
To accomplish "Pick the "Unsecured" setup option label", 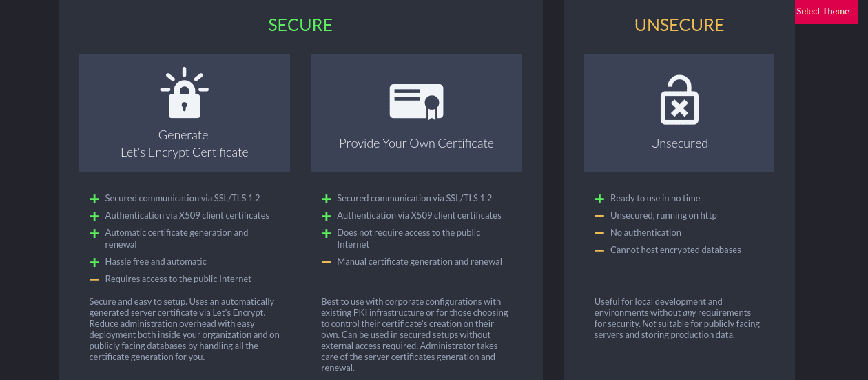I will click(x=679, y=143).
